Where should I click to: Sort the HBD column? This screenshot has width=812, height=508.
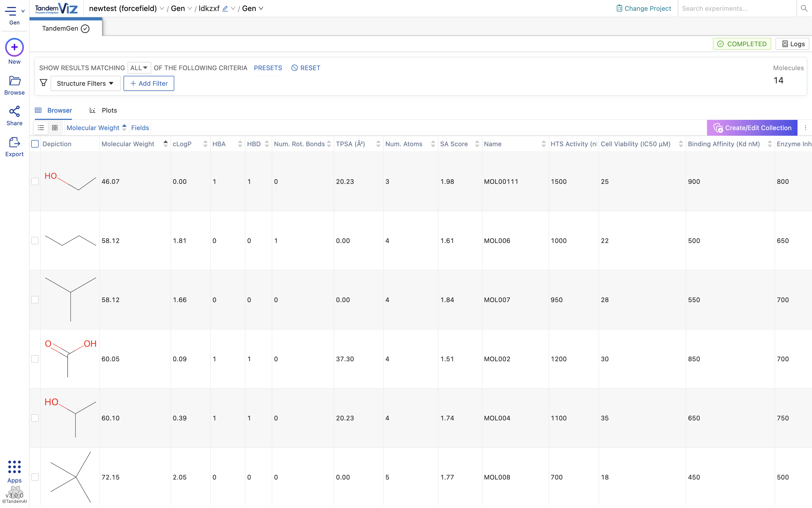[267, 144]
